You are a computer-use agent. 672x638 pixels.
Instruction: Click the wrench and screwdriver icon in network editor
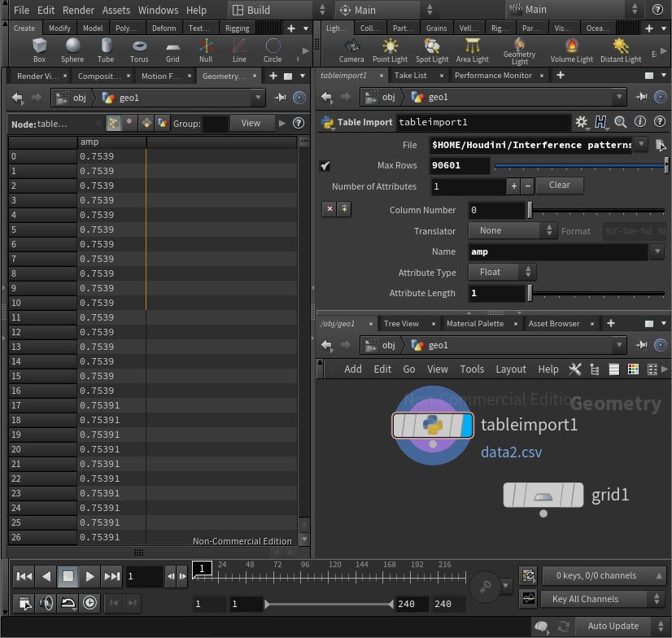tap(574, 369)
